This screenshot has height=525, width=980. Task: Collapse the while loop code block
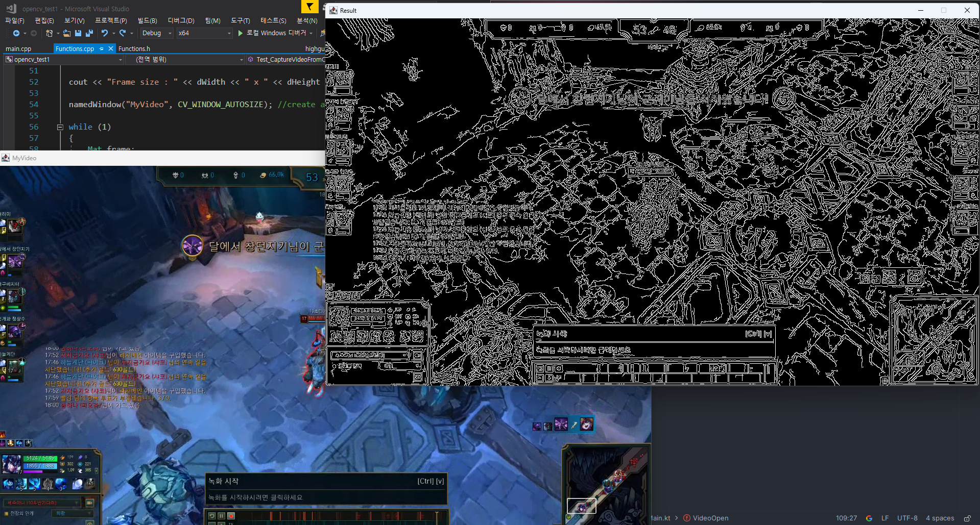tap(60, 127)
